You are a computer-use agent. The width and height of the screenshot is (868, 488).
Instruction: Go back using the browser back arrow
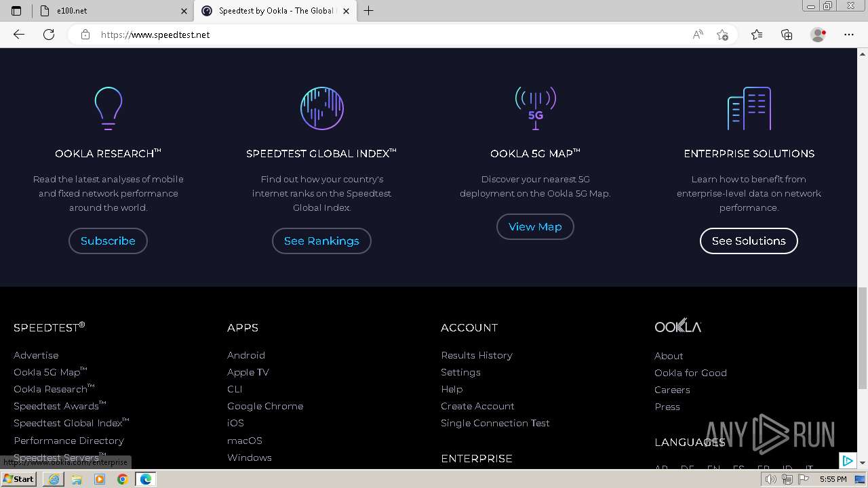(19, 35)
